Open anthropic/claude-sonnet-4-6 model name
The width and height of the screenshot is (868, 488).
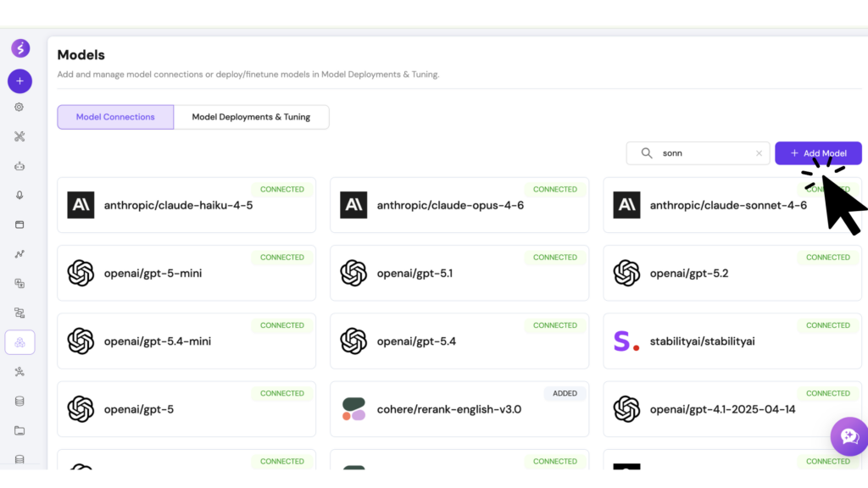tap(728, 205)
